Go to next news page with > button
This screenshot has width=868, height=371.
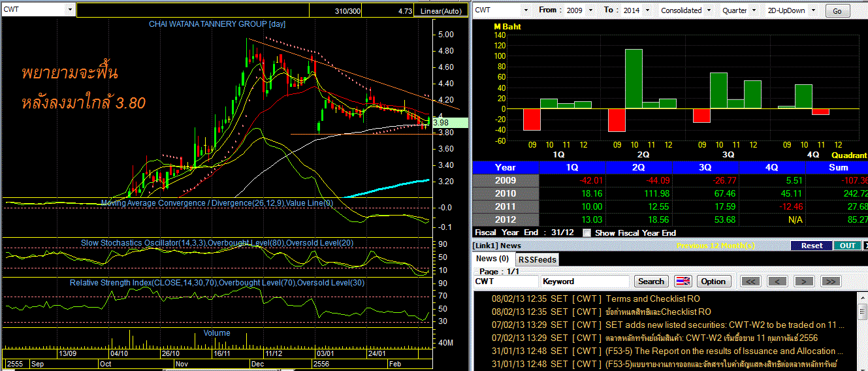tap(803, 281)
